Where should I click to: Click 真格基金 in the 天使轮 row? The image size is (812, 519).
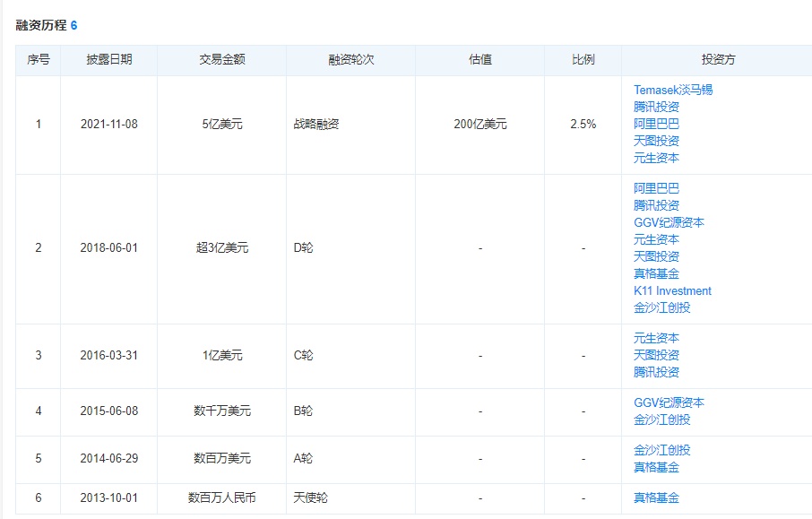656,498
